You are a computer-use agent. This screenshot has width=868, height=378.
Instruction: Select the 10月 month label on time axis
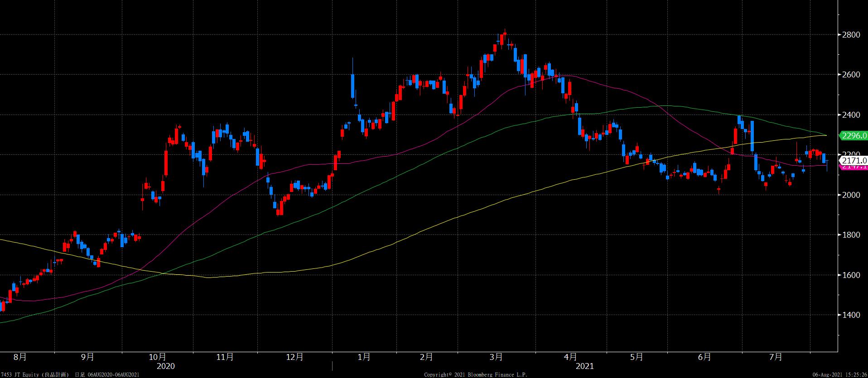pos(157,357)
